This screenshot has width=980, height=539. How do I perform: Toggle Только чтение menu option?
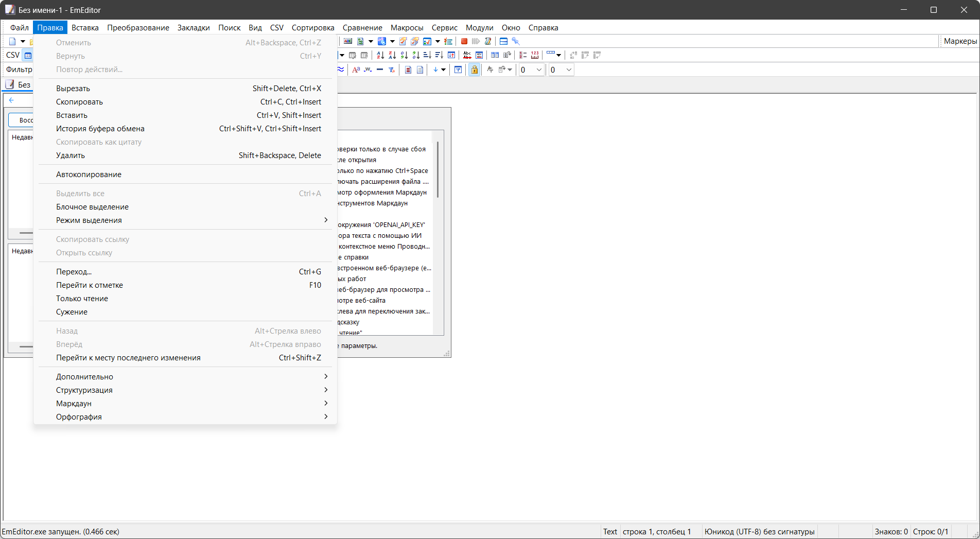pyautogui.click(x=185, y=299)
